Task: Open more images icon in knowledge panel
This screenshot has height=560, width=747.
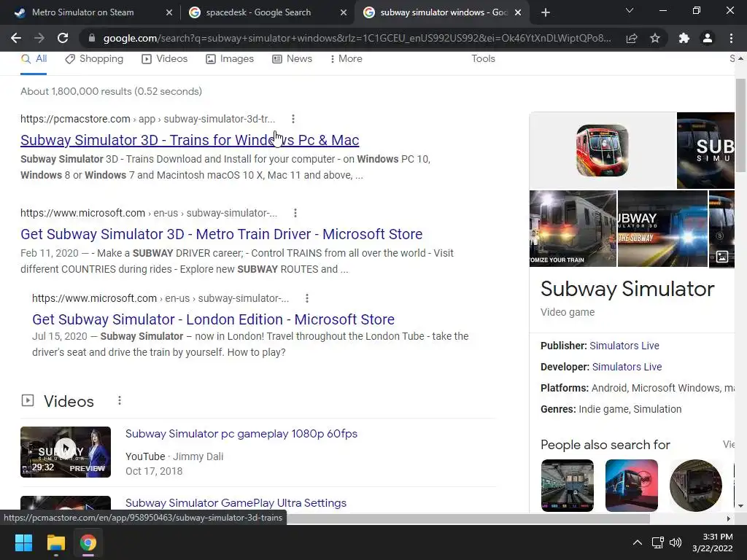Action: click(721, 257)
